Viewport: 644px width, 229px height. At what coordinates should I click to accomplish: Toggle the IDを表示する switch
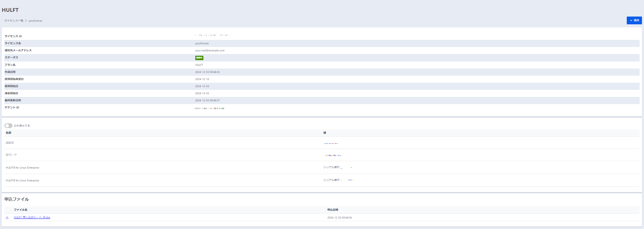tap(8, 126)
